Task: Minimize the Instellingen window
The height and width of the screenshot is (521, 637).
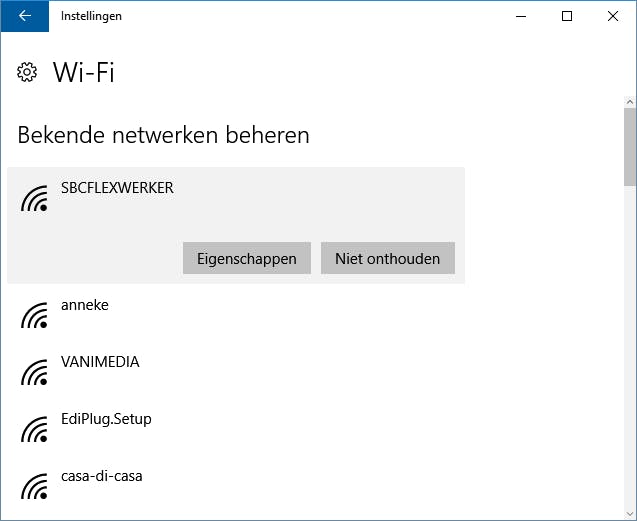Action: (x=520, y=16)
